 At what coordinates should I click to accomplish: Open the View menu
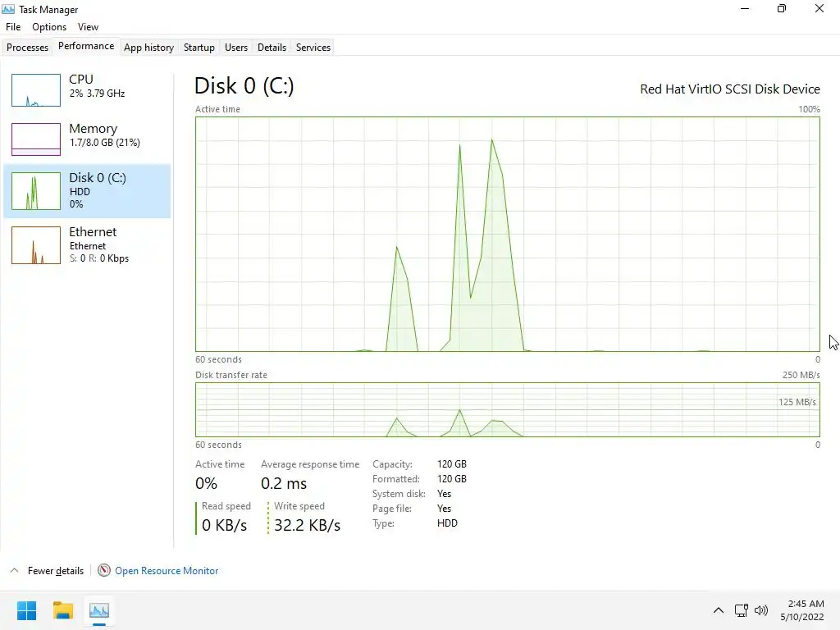pos(88,27)
